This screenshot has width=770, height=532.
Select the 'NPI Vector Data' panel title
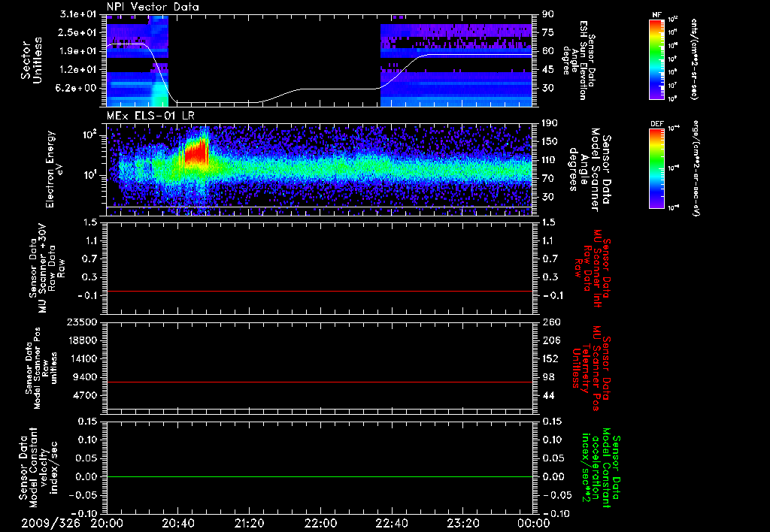click(x=153, y=7)
